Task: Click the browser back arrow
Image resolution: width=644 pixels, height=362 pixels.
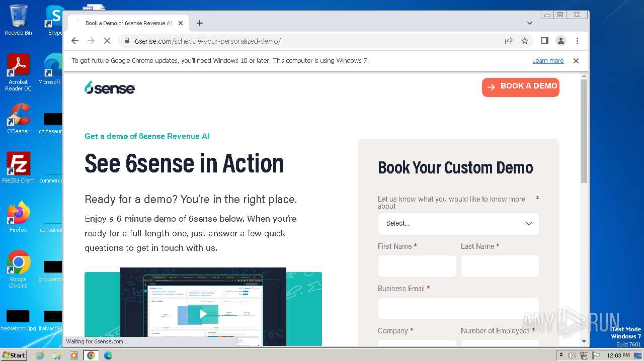Action: pyautogui.click(x=75, y=41)
